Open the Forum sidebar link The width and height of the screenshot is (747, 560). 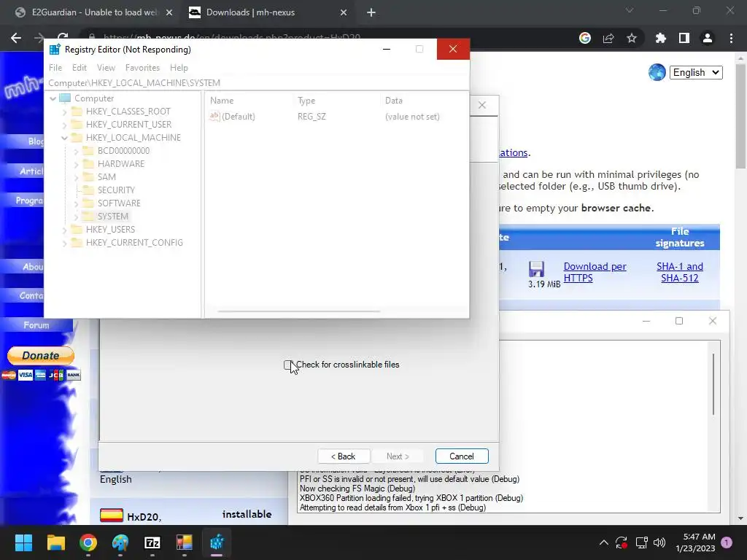coord(36,325)
